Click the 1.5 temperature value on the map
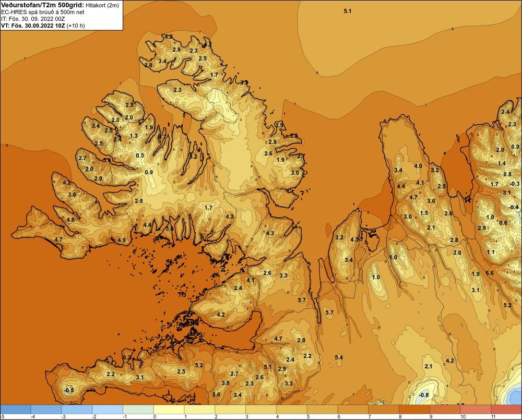522x420 pixels. [424, 213]
